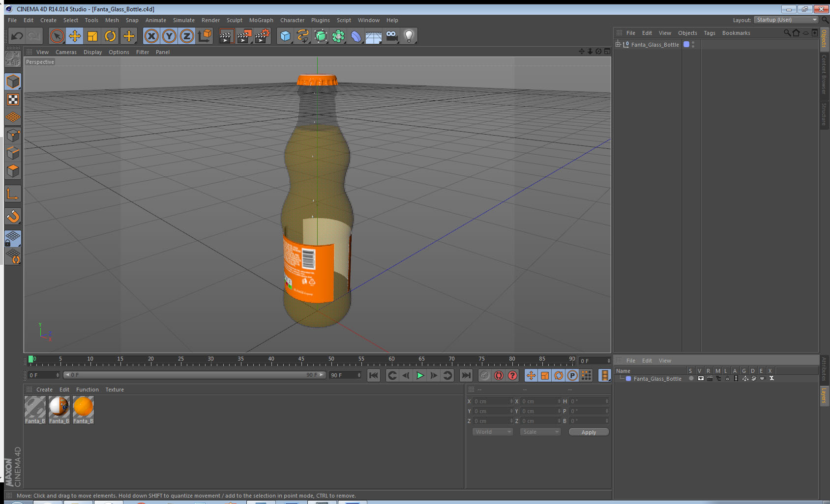
Task: Open Edit Render Settings
Action: [262, 36]
